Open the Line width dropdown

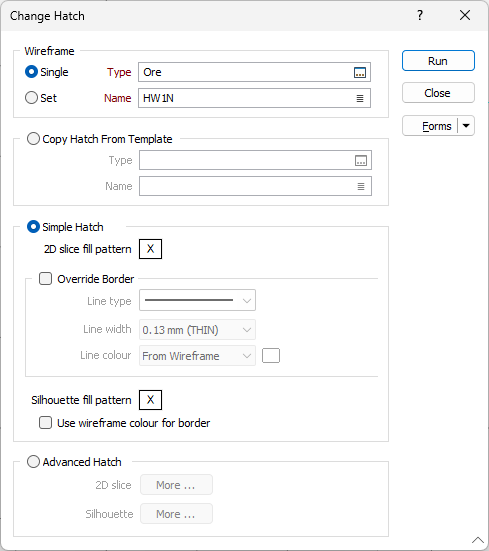point(197,330)
